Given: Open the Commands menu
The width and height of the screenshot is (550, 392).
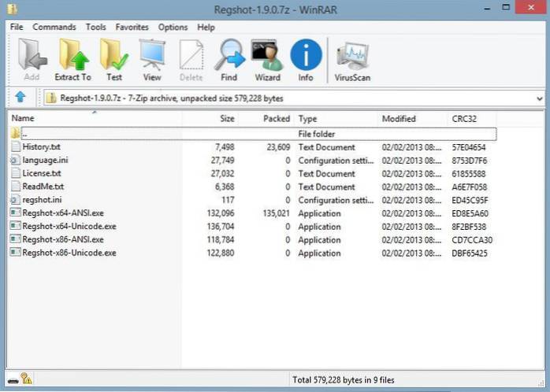Looking at the screenshot, I should [54, 27].
